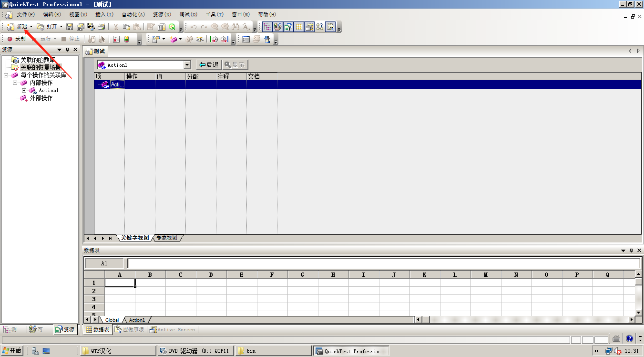The width and height of the screenshot is (644, 357).
Task: Toggle the Missing Resources pane icon
Action: 320,27
